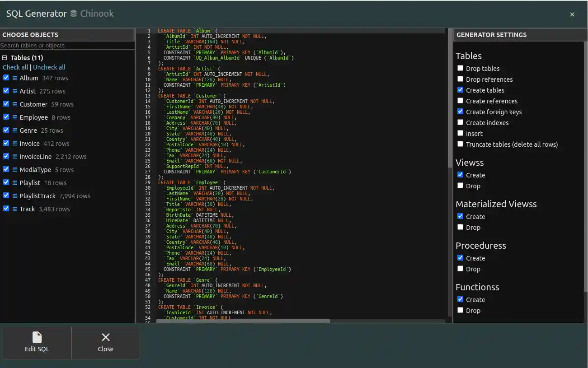Focus the Search tables or objects field
Screen dimensions: 588x368
click(67, 46)
